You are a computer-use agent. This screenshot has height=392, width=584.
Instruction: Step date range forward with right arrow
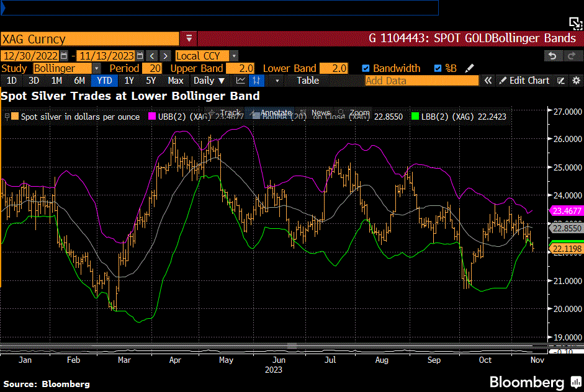coord(165,56)
